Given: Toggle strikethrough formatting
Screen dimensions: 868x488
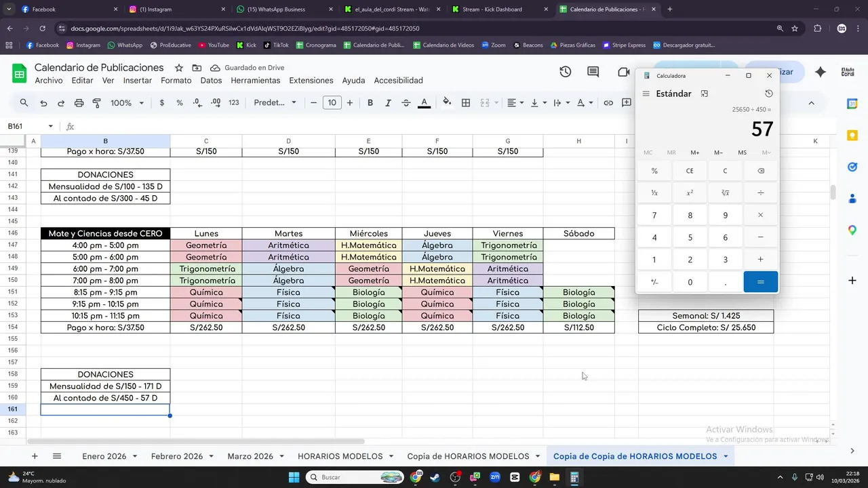Looking at the screenshot, I should (406, 103).
